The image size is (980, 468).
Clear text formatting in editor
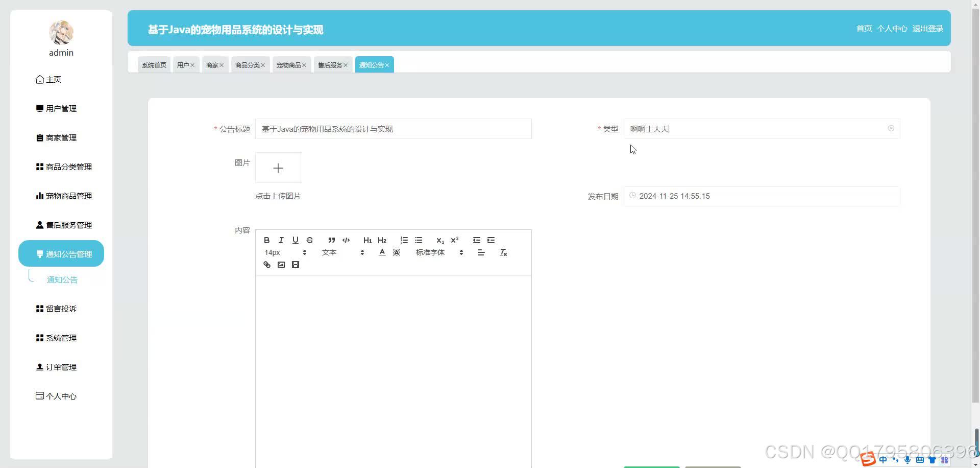[x=503, y=252]
